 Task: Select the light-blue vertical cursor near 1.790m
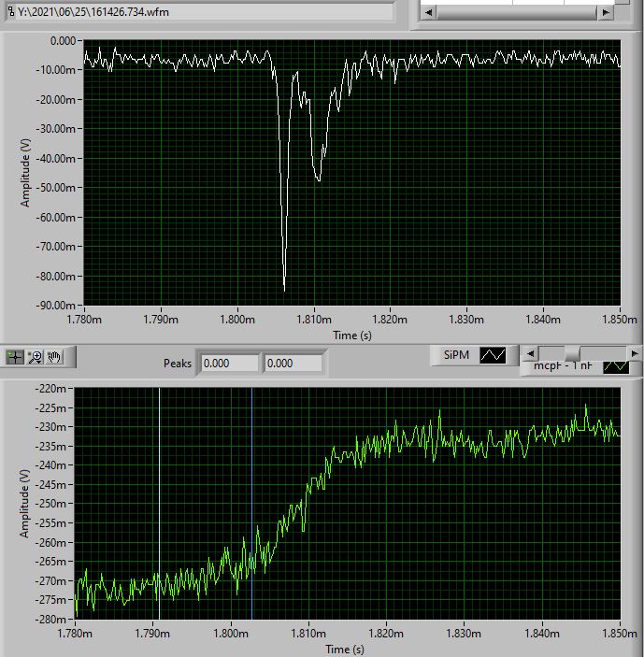point(159,503)
